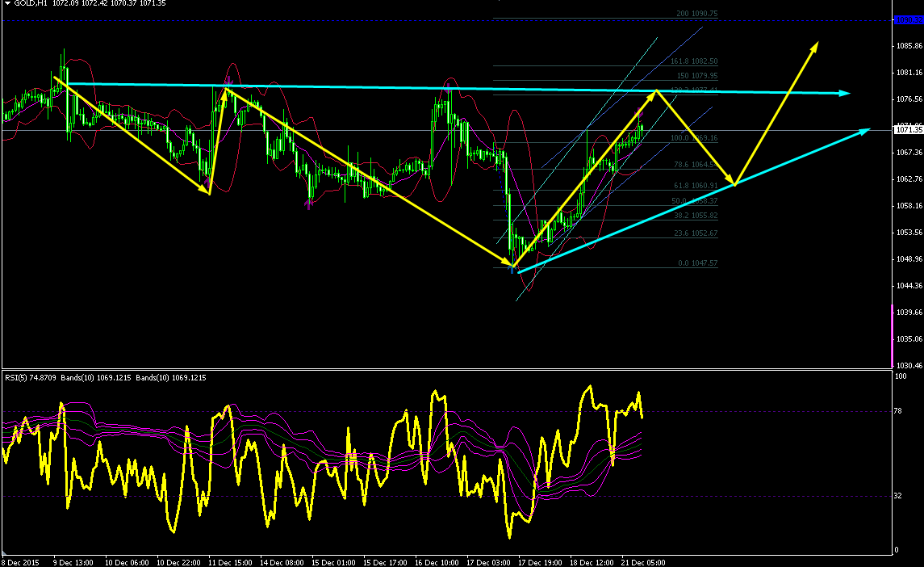The image size is (924, 567).
Task: Click the 10 Dec 06:00 time label
Action: (127, 563)
